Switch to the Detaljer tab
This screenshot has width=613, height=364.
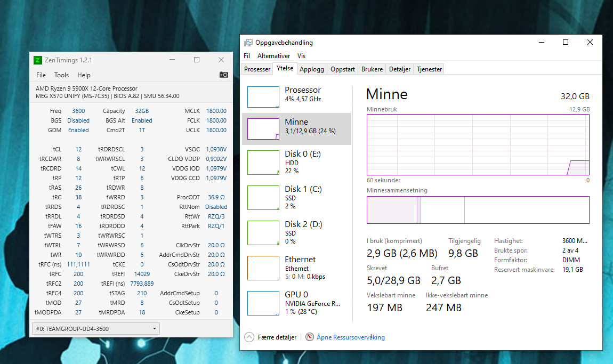tap(400, 69)
